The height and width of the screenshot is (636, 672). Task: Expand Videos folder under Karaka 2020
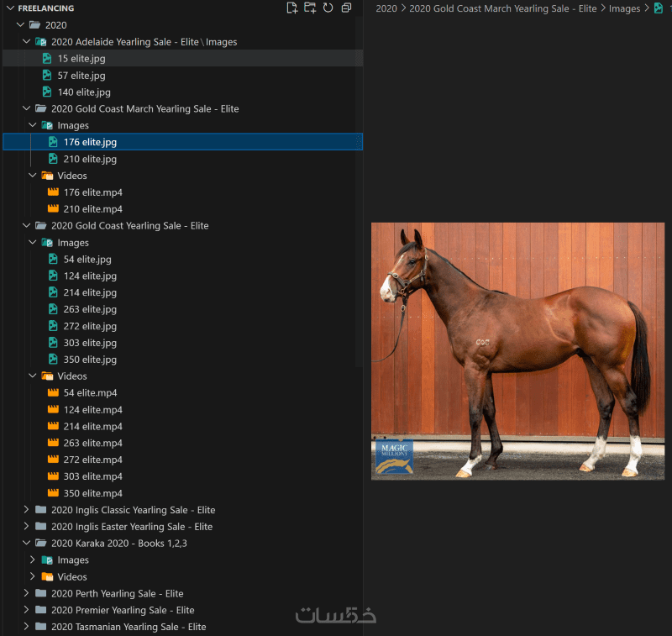[32, 576]
